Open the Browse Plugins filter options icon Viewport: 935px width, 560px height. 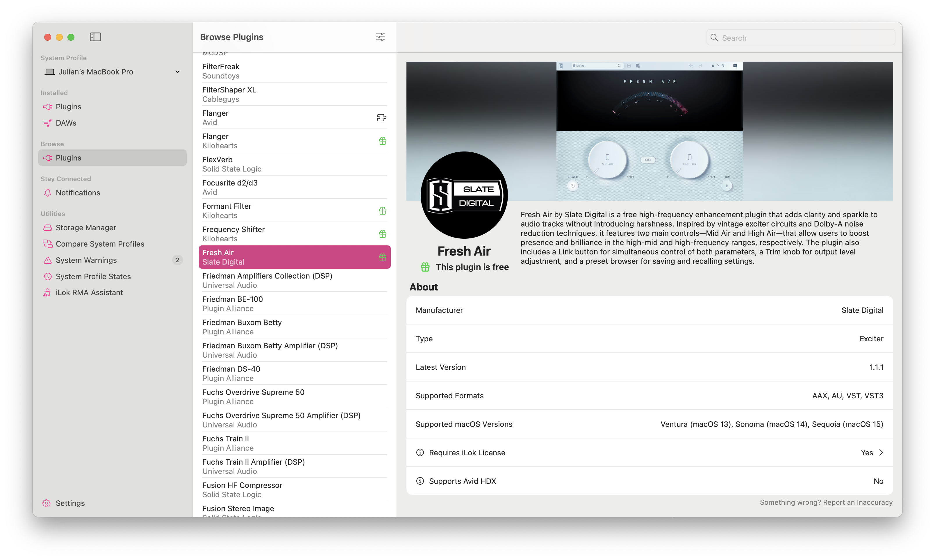[x=380, y=37]
